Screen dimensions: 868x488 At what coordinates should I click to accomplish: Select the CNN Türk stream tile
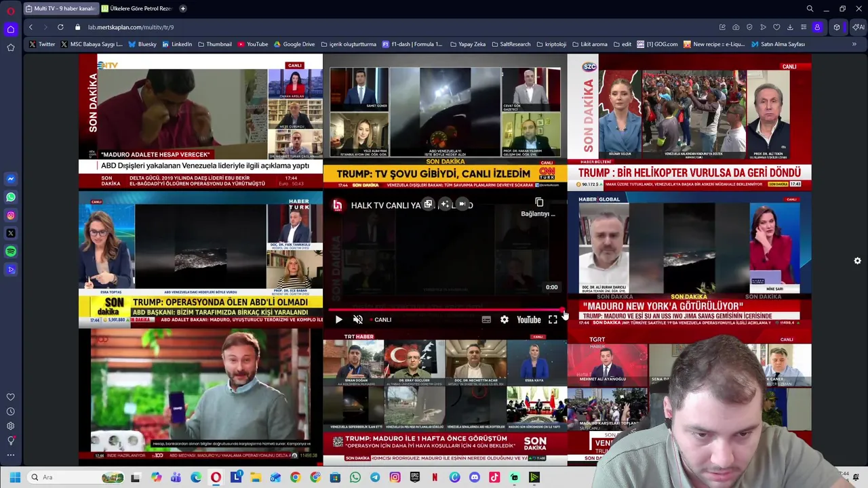pos(445,122)
